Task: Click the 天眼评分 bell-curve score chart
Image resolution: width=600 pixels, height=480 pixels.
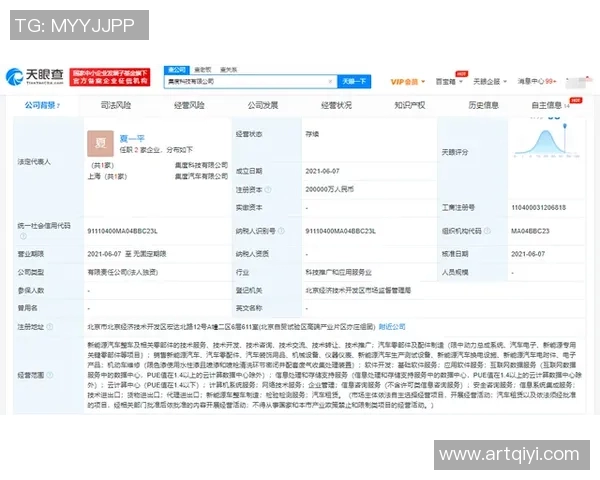Action: pos(546,142)
